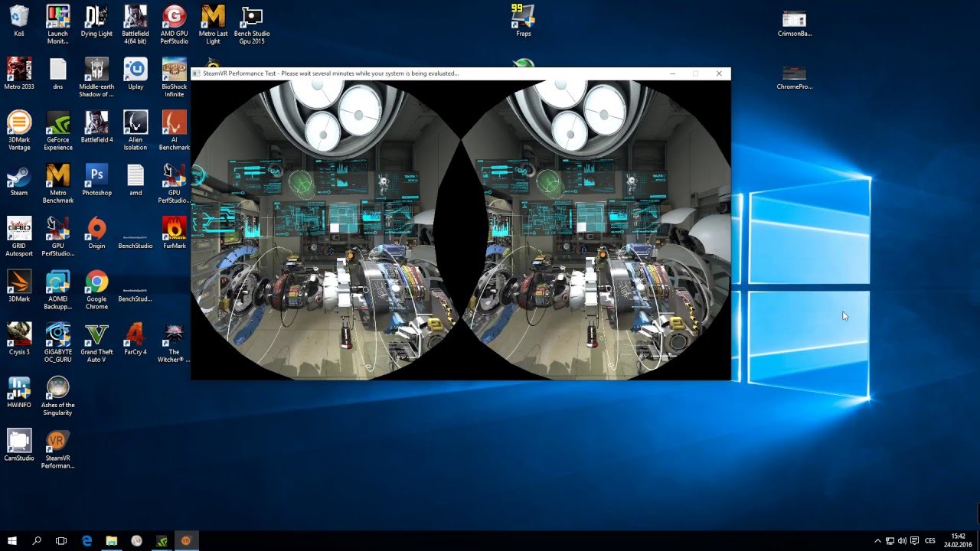980x551 pixels.
Task: Open network status tray icon
Action: pyautogui.click(x=888, y=540)
